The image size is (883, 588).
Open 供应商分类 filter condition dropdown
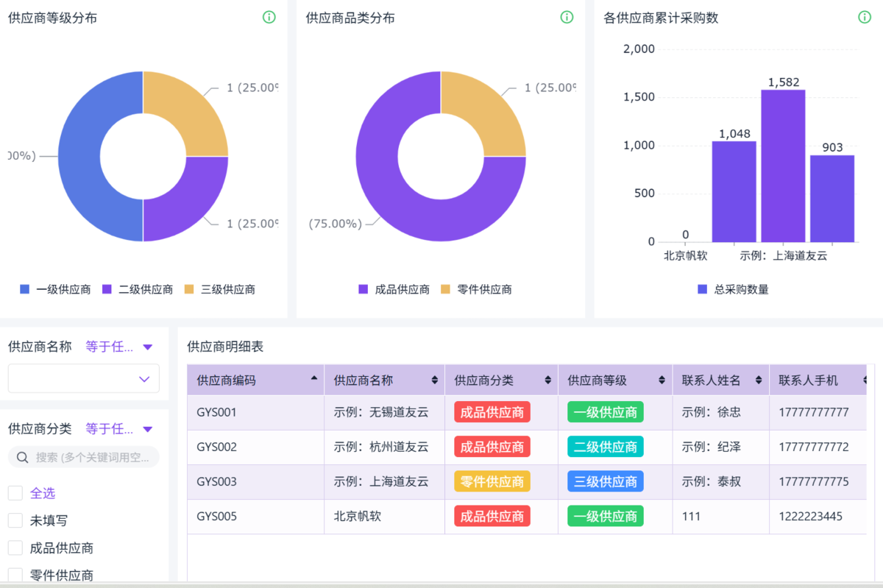(x=119, y=428)
